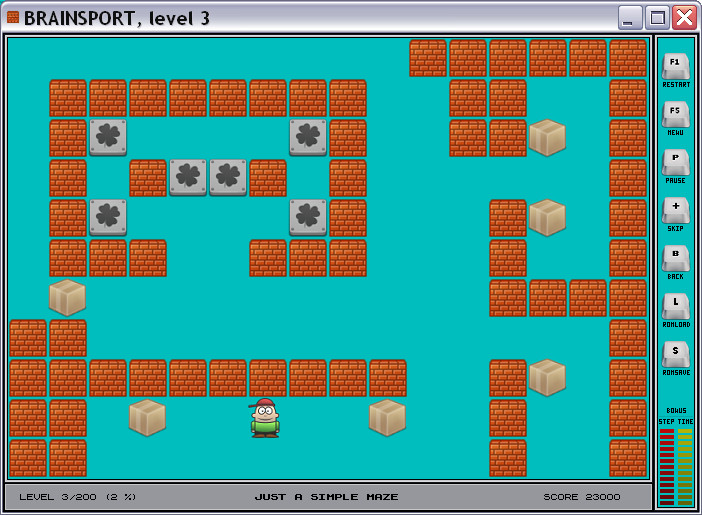The height and width of the screenshot is (515, 702).
Task: Click the top-right clover target tile
Action: click(308, 137)
